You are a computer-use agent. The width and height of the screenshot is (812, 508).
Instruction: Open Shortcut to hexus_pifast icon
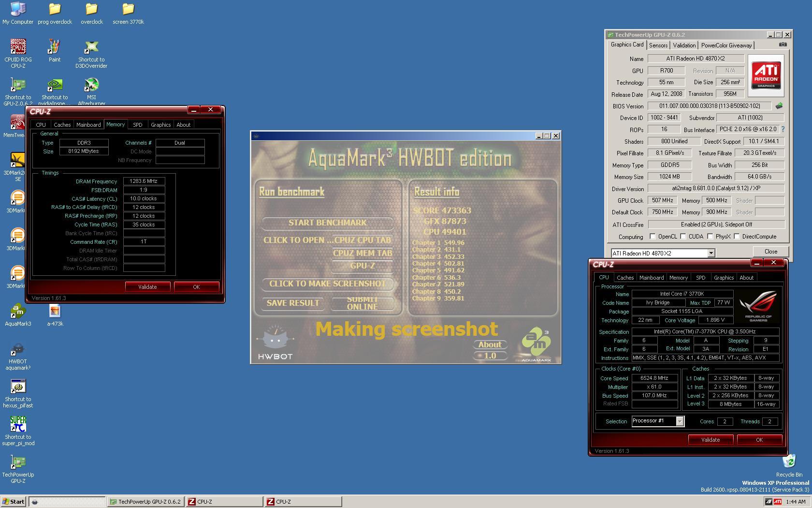pyautogui.click(x=18, y=393)
